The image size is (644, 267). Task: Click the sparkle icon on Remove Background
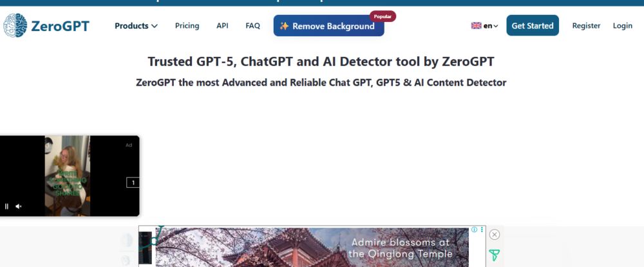point(284,26)
